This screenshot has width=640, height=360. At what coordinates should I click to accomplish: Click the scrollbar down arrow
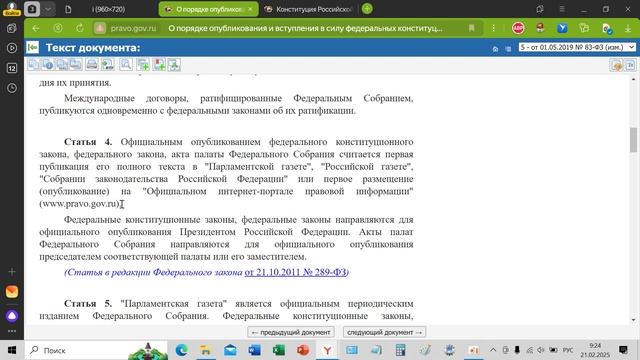coord(633,320)
